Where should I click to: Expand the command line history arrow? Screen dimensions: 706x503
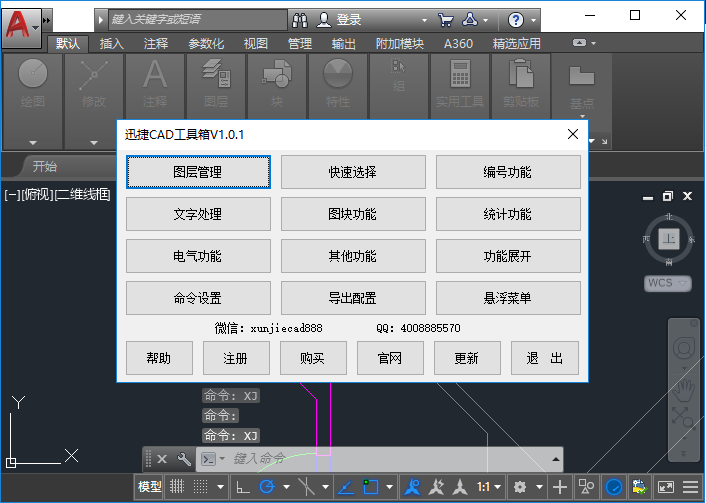tap(556, 459)
